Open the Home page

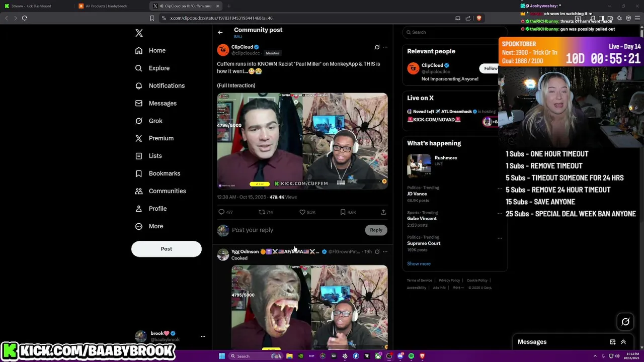(150, 50)
